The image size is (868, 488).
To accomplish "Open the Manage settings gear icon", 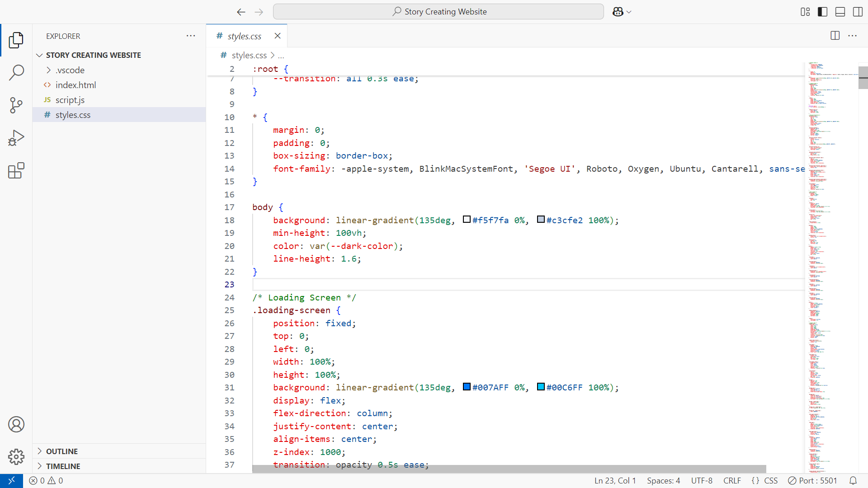I will [x=16, y=456].
